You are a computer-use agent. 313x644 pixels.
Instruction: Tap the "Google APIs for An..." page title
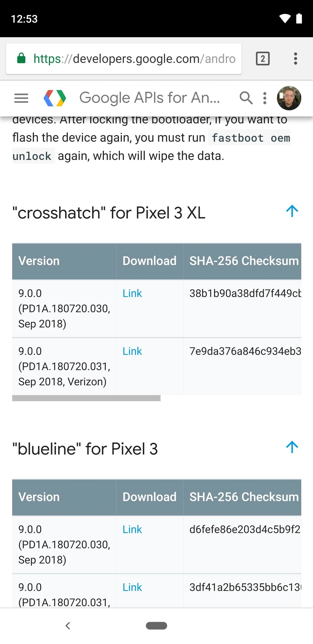click(150, 97)
